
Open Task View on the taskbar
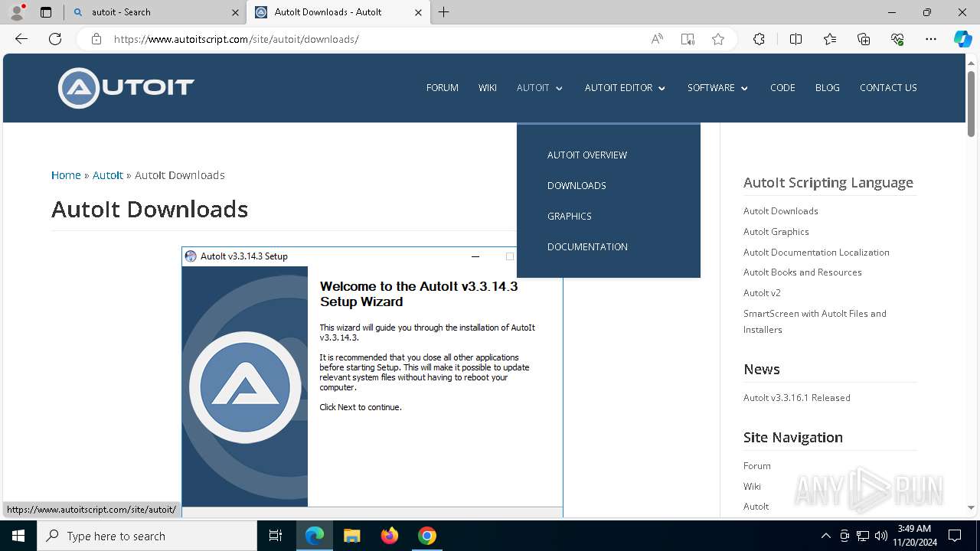coord(276,536)
